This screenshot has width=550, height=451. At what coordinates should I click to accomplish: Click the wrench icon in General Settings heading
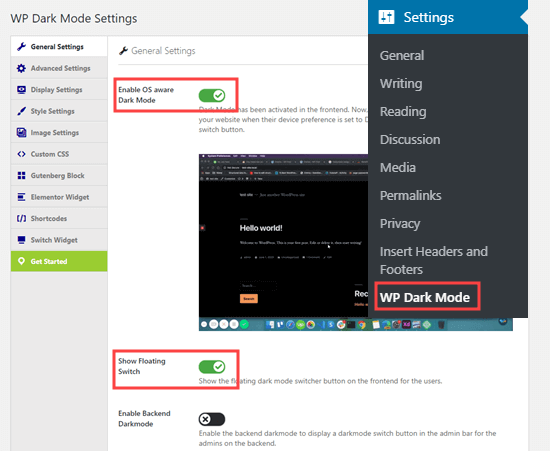click(x=123, y=51)
